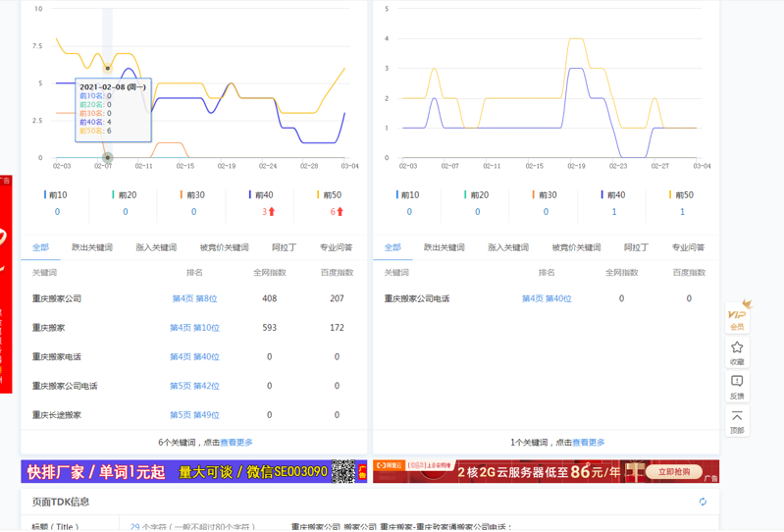Click the 顶部 back-to-top icon
784x532 pixels.
click(737, 421)
